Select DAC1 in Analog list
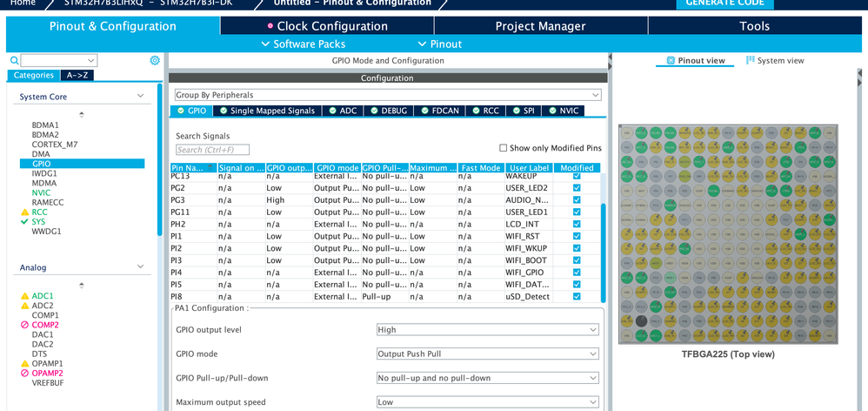This screenshot has height=411, width=868. [x=43, y=334]
